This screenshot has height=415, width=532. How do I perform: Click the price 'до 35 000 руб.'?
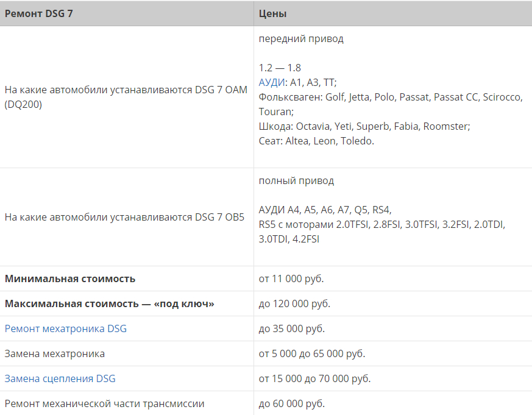[x=291, y=329]
